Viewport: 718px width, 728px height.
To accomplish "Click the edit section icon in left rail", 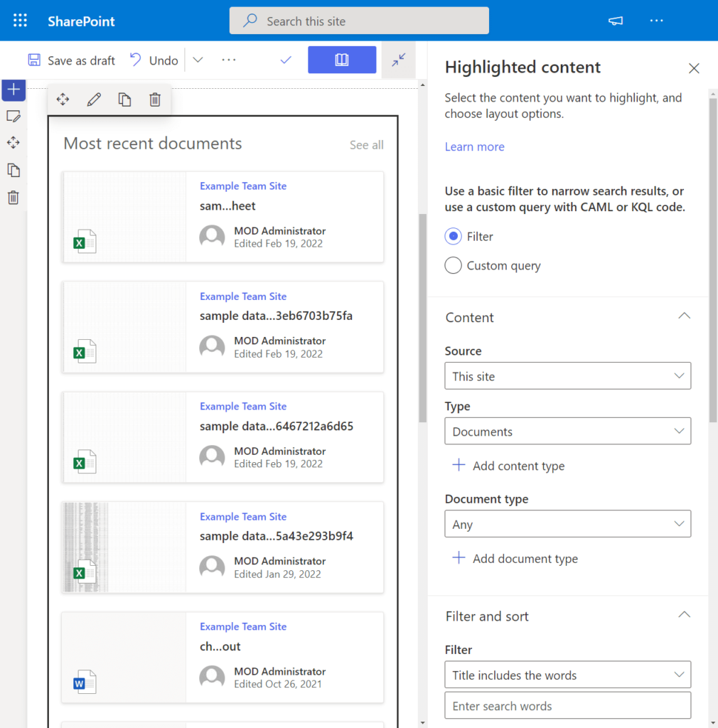I will point(14,116).
